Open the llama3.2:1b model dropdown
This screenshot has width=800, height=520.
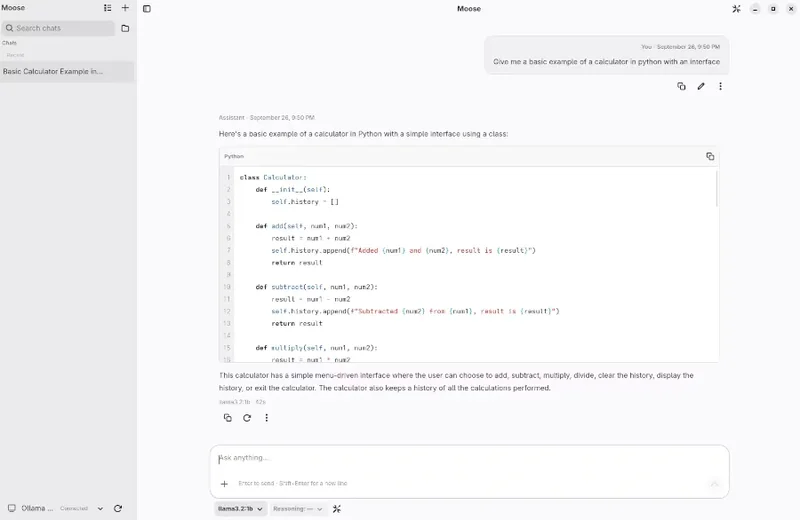[240, 509]
